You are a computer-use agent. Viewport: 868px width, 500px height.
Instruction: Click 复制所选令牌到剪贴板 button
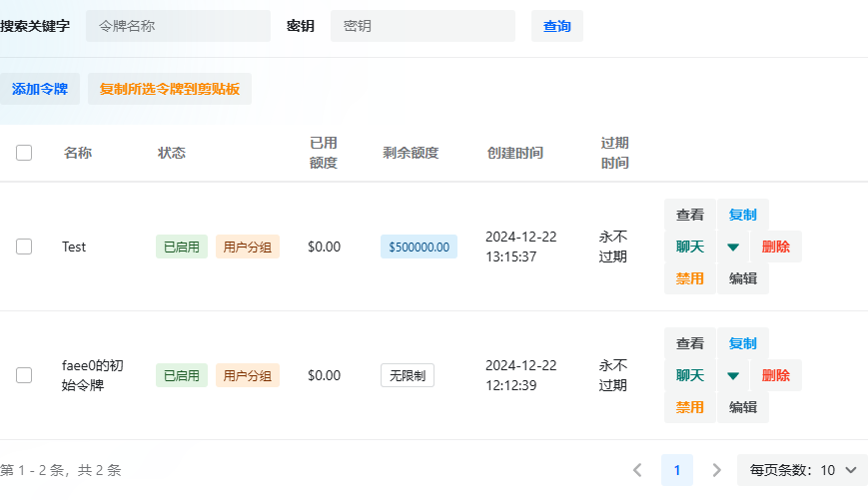[170, 89]
